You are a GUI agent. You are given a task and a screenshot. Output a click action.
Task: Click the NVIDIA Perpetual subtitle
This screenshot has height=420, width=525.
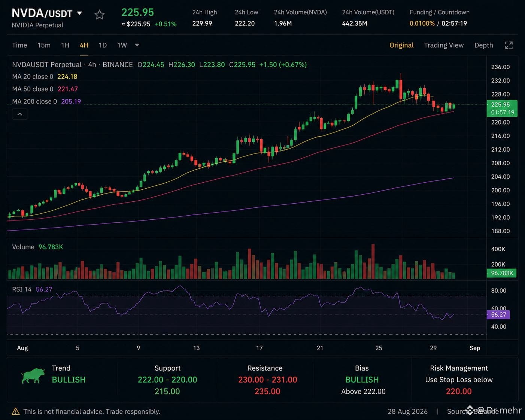[37, 25]
